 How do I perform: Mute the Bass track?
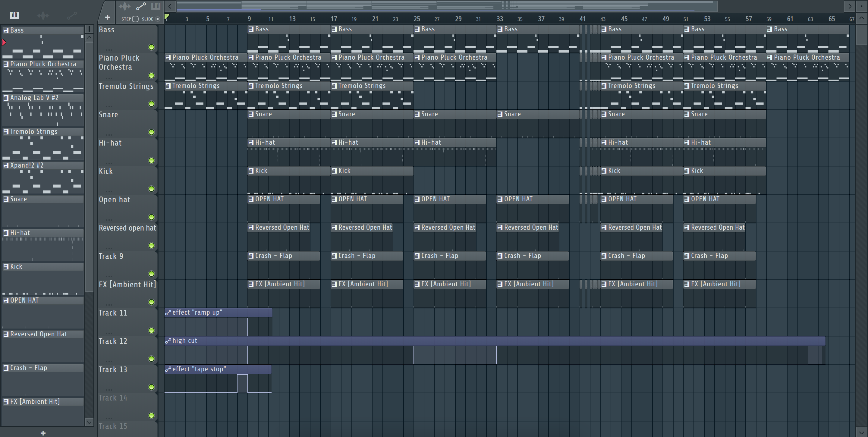click(x=152, y=47)
